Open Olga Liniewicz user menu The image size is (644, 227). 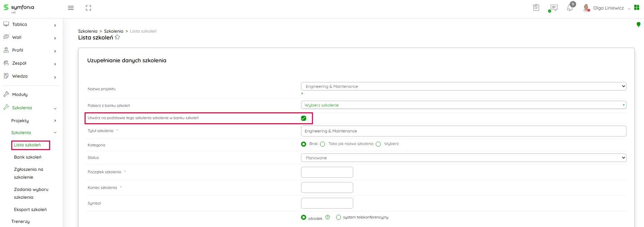608,8
